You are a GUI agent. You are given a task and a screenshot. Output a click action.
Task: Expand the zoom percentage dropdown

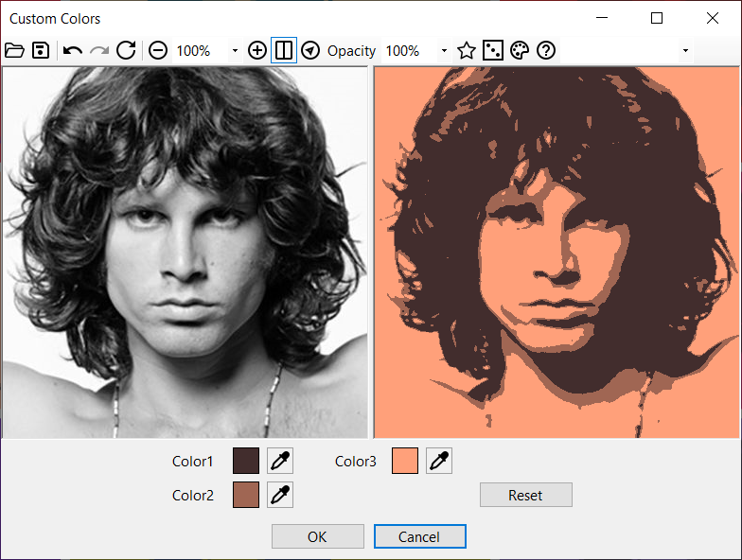click(x=235, y=51)
